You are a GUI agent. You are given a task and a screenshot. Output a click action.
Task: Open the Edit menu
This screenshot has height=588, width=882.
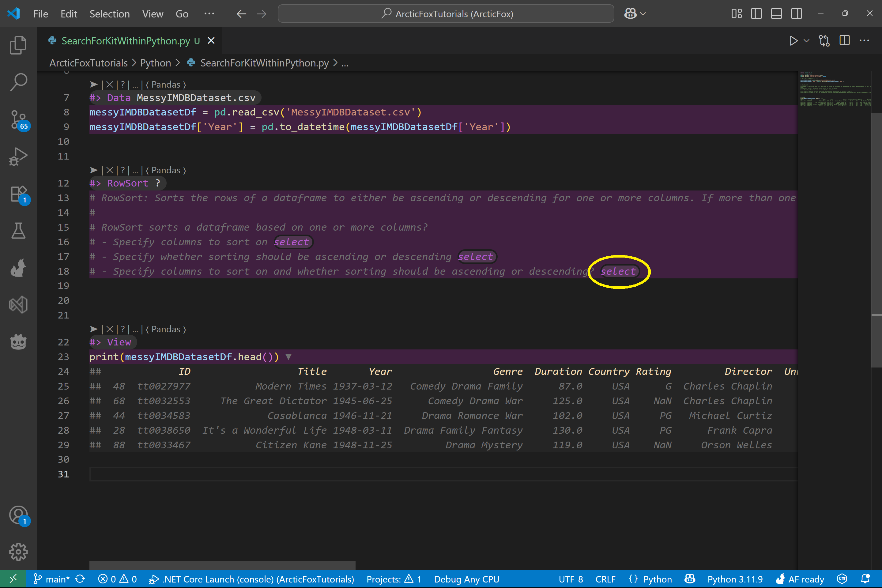(x=69, y=14)
